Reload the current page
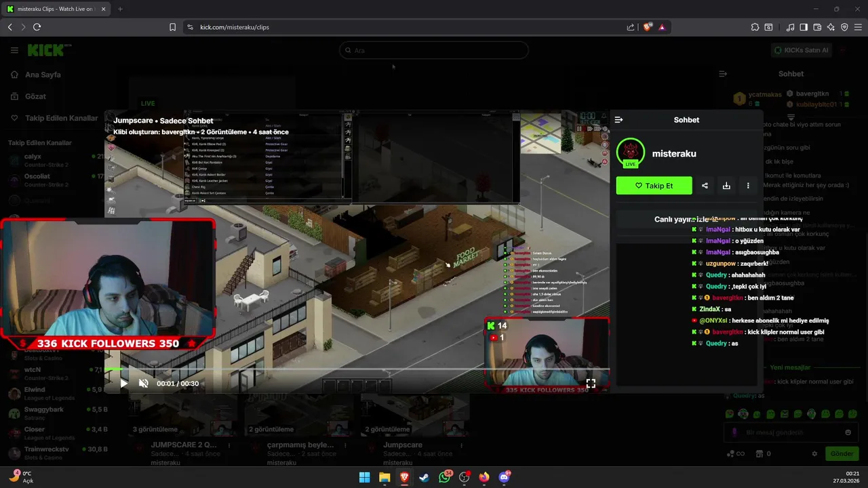The image size is (868, 488). (37, 27)
